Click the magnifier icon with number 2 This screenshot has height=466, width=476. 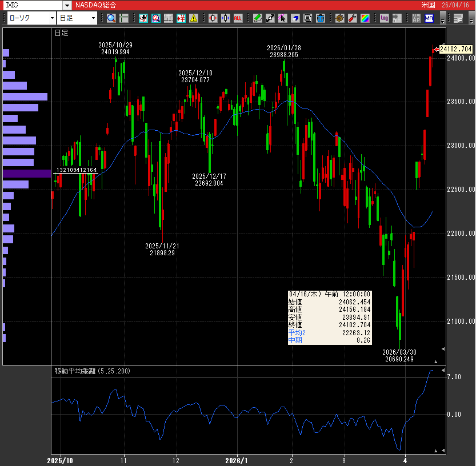(x=156, y=18)
